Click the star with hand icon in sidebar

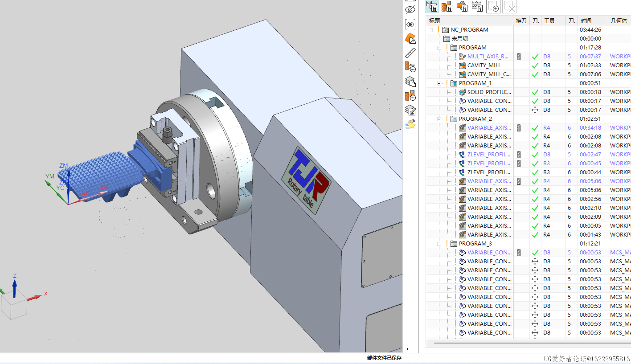(x=410, y=124)
